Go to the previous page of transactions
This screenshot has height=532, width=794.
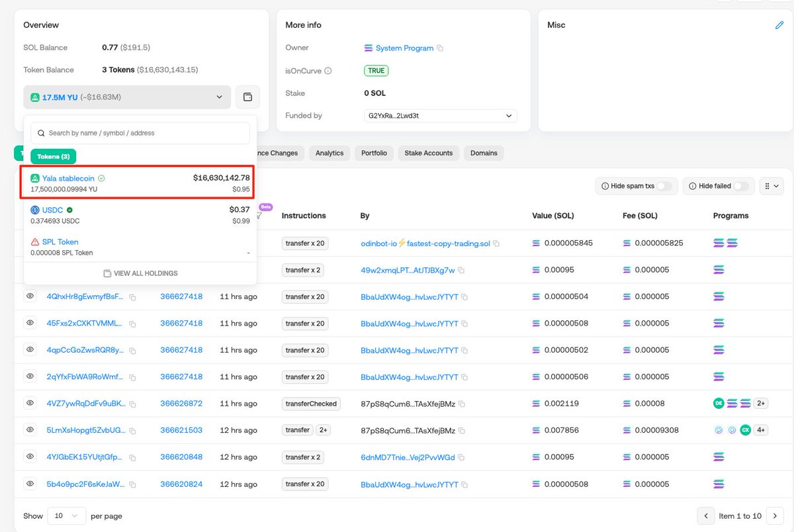coord(706,515)
